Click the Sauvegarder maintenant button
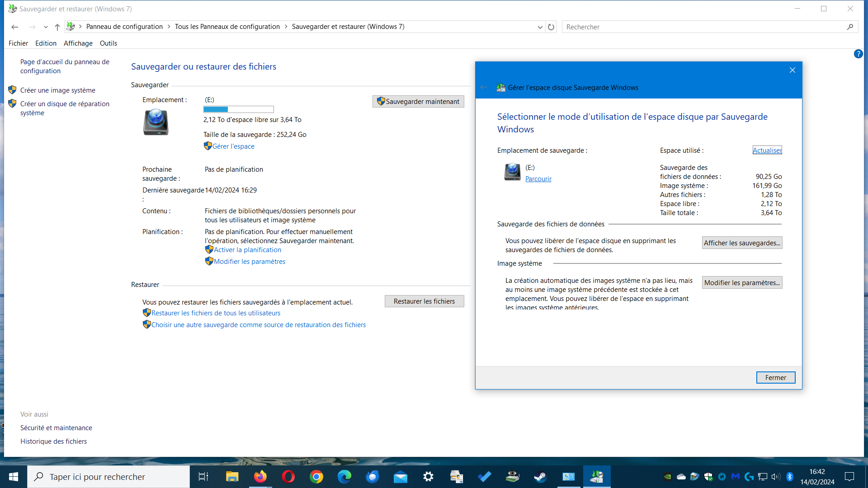868x488 pixels. tap(418, 102)
